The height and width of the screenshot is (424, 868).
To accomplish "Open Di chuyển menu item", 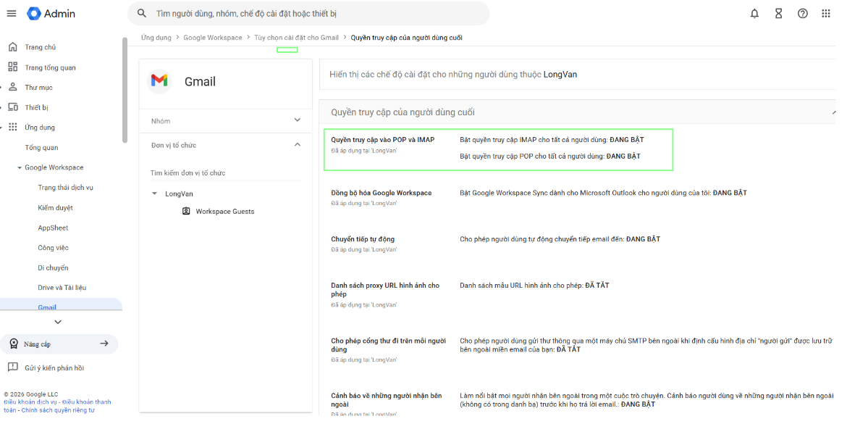I will (53, 267).
